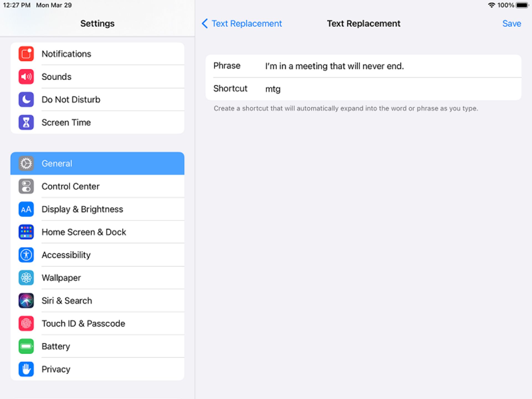Click into the Phrase text field

coord(388,66)
